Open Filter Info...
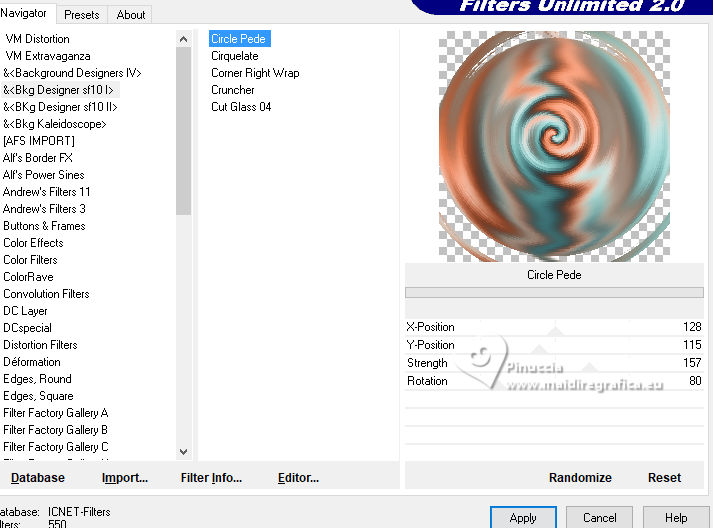Screen dimensions: 713x528 point(211,478)
